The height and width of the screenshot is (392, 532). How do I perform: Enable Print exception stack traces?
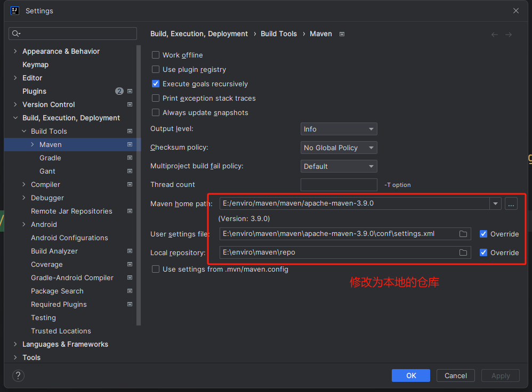[x=156, y=99]
